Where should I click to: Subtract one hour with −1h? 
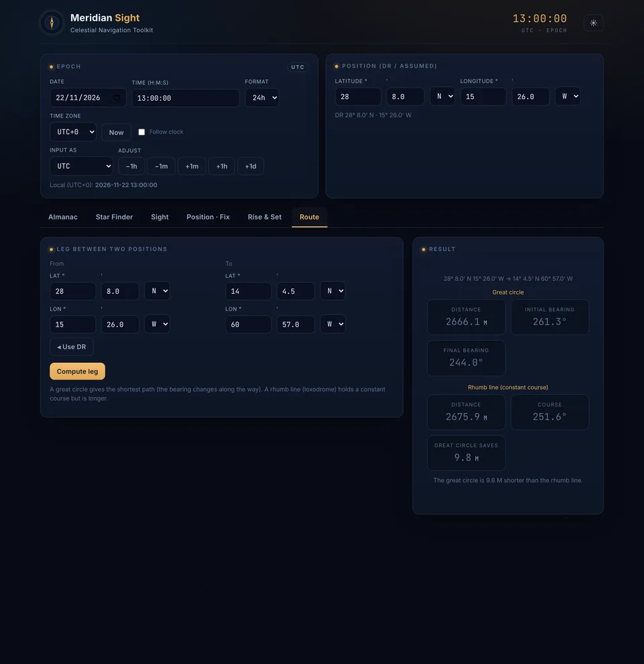(131, 166)
